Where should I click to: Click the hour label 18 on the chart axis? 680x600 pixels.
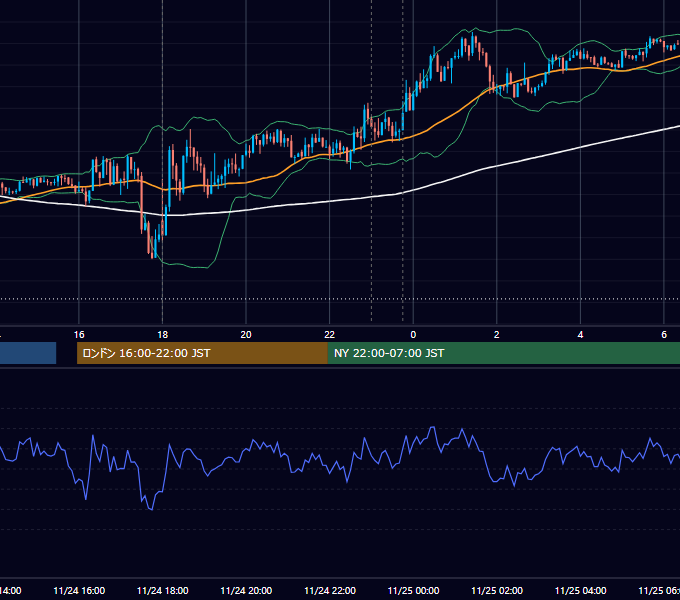(x=163, y=335)
